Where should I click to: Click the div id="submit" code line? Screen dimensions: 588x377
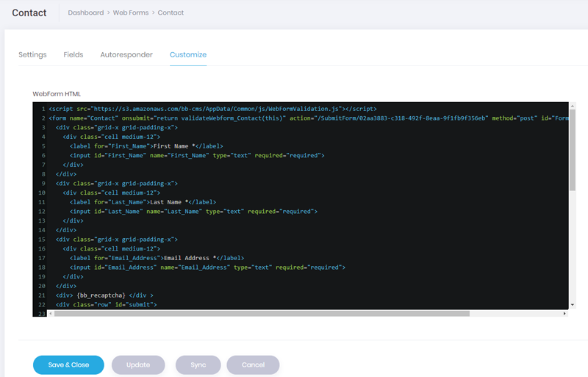point(106,304)
